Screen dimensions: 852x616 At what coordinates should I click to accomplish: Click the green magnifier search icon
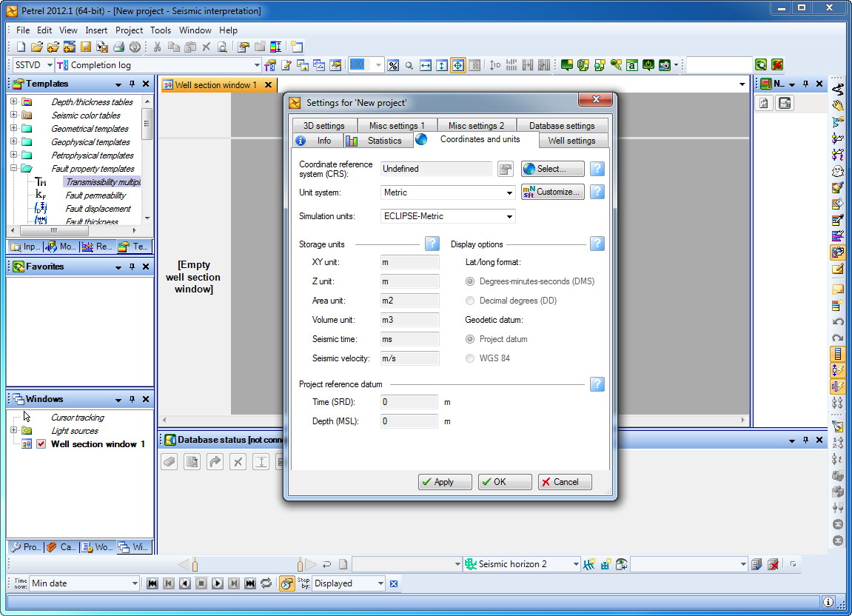pos(761,65)
